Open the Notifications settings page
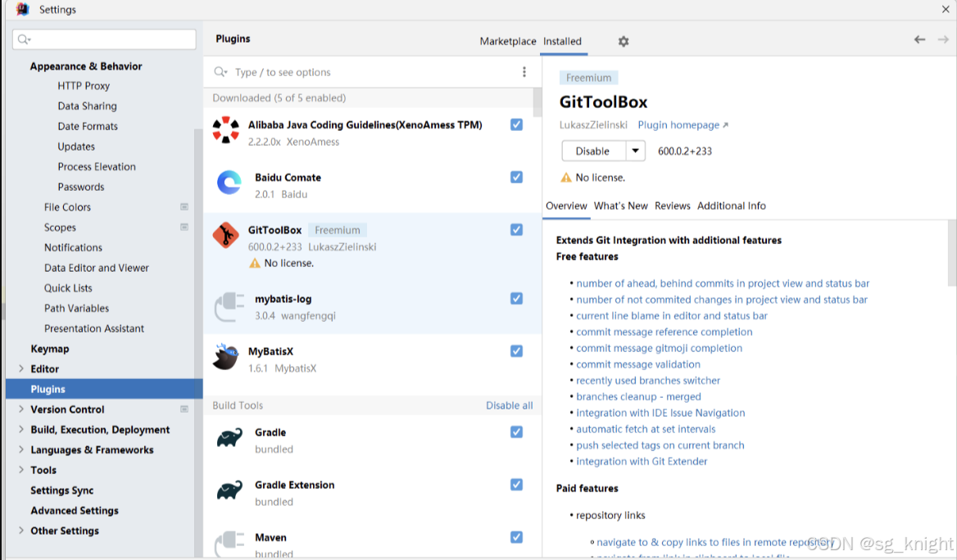This screenshot has height=560, width=957. coord(73,247)
